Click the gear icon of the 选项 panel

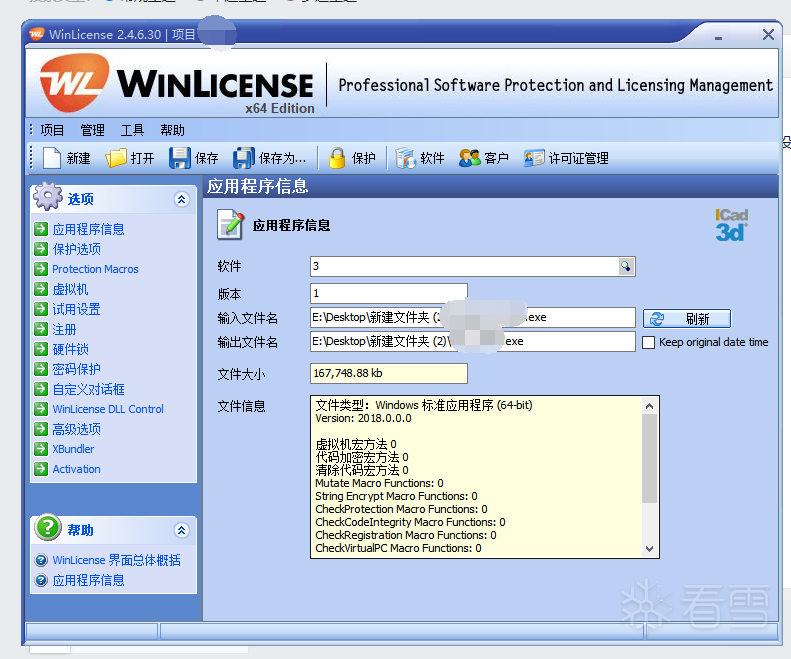coord(48,196)
